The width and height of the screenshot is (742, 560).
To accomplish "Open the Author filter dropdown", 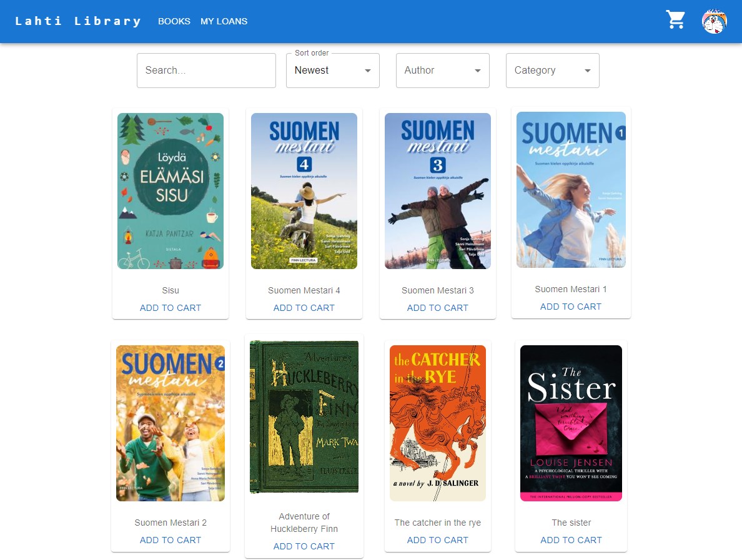I will coord(442,71).
